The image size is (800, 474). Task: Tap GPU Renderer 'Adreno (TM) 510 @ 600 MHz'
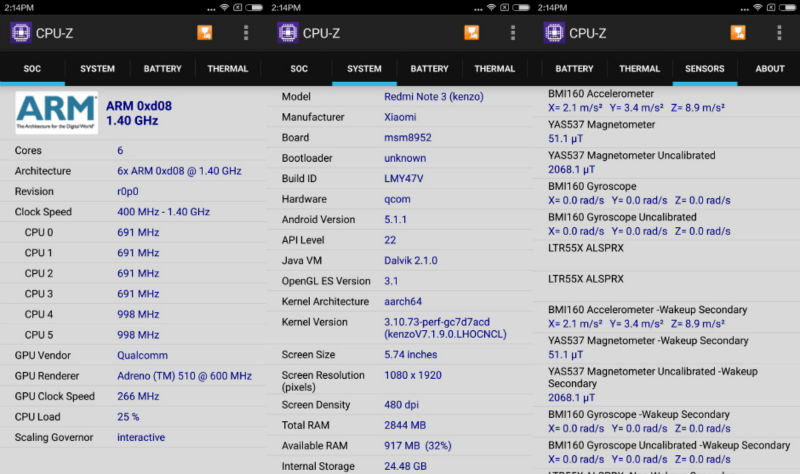(184, 376)
